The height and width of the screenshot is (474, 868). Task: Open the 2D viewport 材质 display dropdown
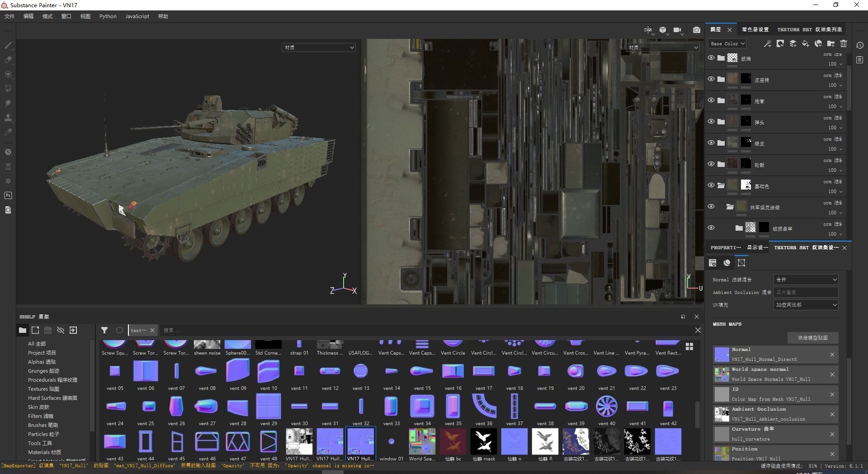tap(663, 47)
